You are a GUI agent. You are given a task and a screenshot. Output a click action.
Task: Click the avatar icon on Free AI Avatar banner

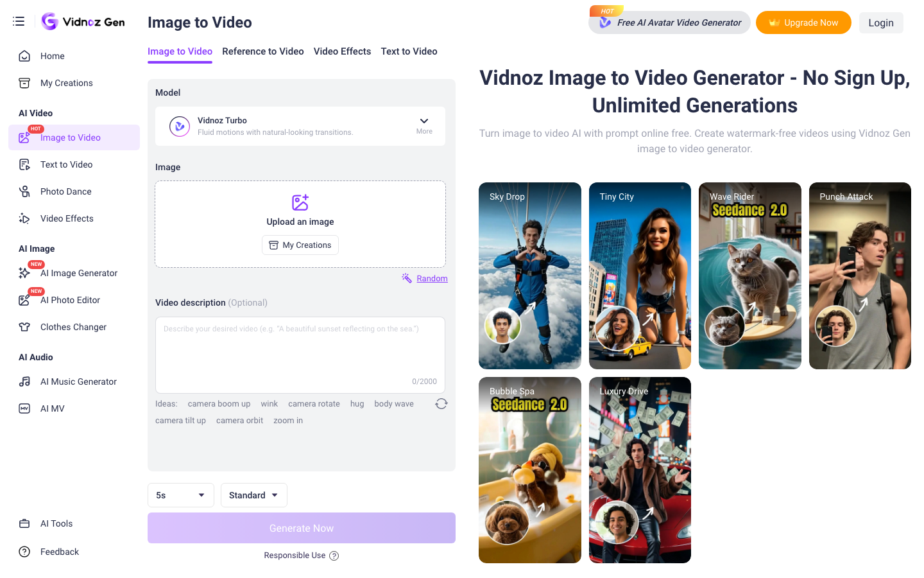pyautogui.click(x=605, y=22)
